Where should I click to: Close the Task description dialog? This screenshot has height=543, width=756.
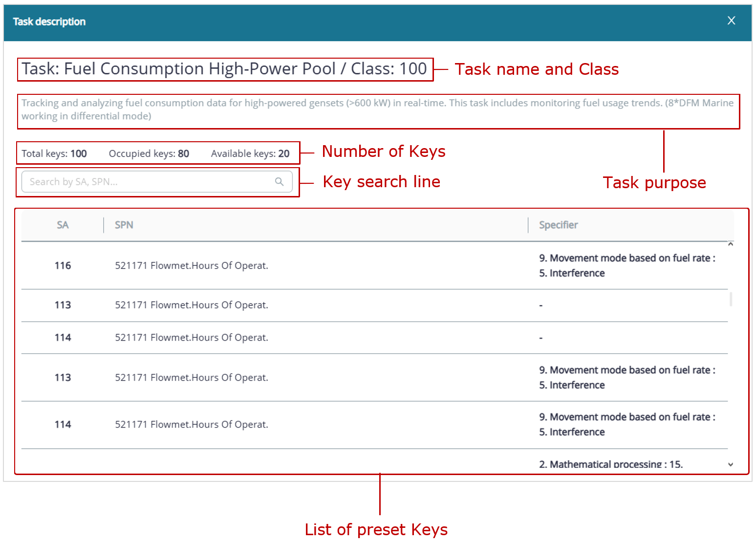pos(731,21)
